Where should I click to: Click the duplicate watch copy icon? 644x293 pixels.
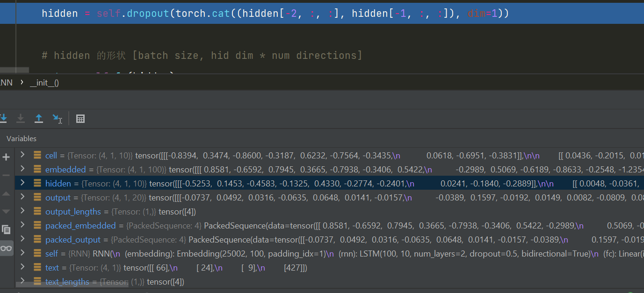[6, 229]
